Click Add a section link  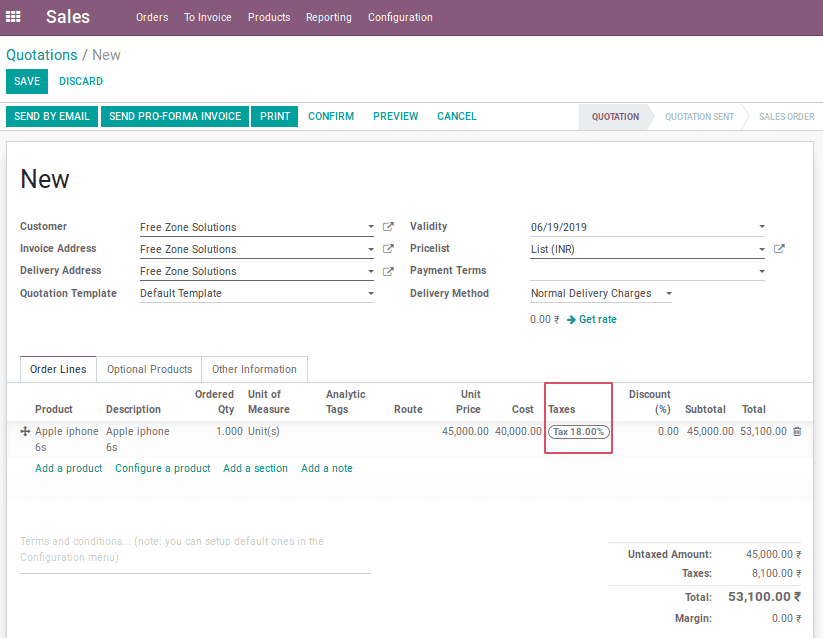[255, 468]
